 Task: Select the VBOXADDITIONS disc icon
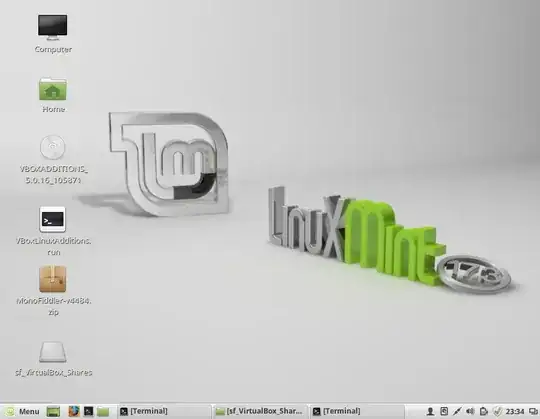[53, 159]
